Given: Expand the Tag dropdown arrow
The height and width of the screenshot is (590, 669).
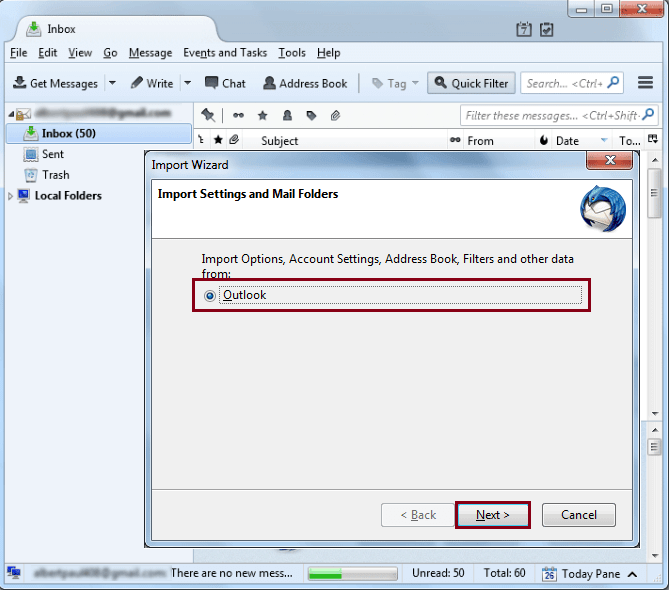Looking at the screenshot, I should point(416,83).
